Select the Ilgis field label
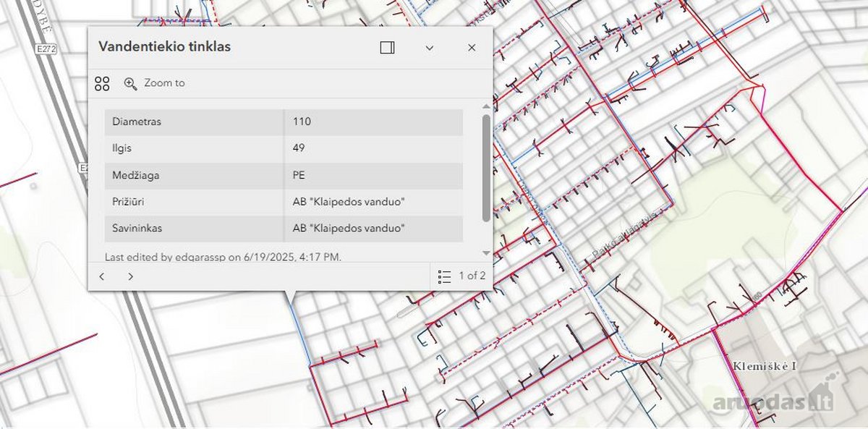The height and width of the screenshot is (429, 868). 122,148
